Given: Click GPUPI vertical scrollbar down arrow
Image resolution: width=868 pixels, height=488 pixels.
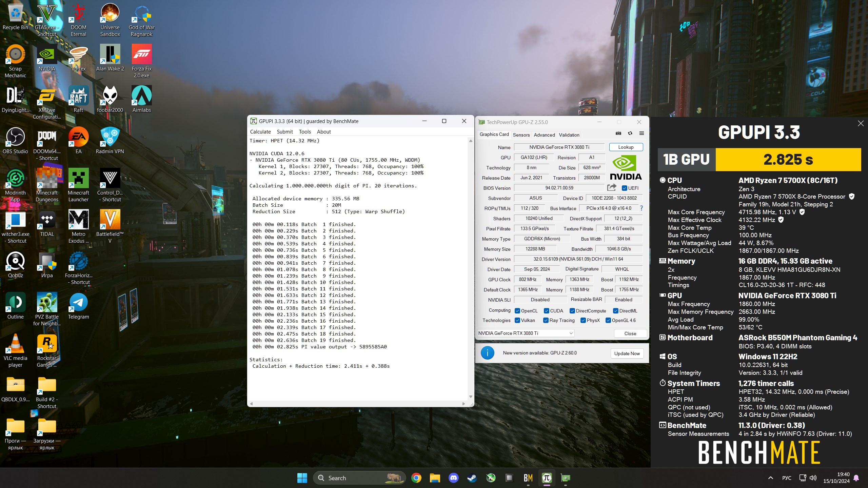Looking at the screenshot, I should 471,396.
